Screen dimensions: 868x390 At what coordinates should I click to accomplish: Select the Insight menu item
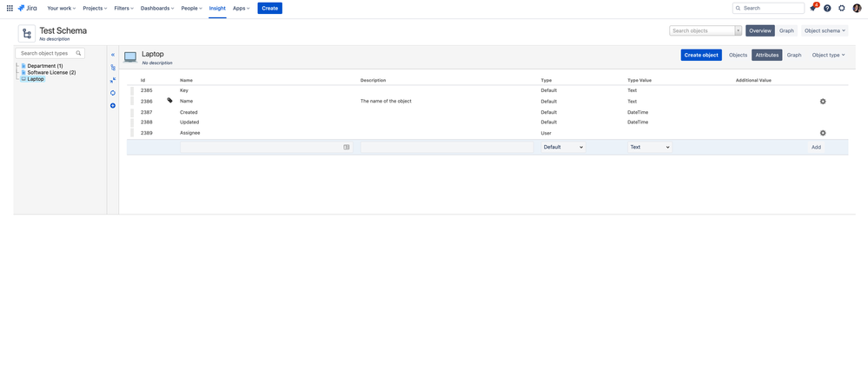click(217, 9)
